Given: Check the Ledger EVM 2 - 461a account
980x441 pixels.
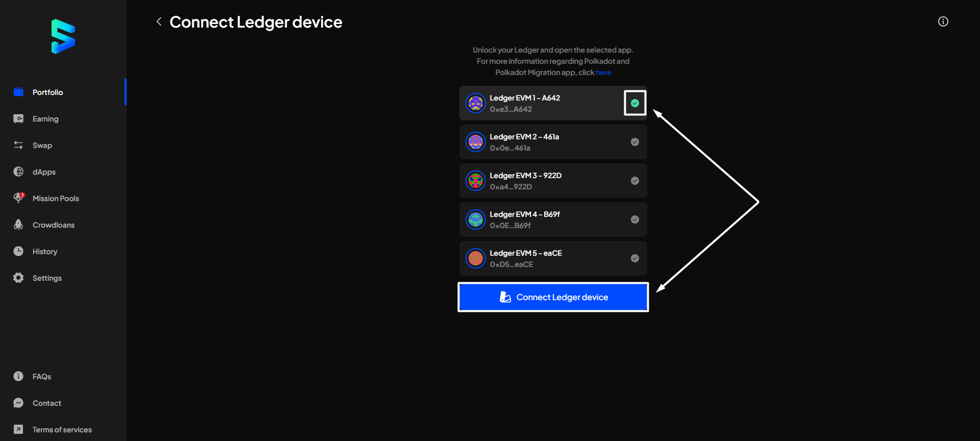Looking at the screenshot, I should click(x=634, y=142).
